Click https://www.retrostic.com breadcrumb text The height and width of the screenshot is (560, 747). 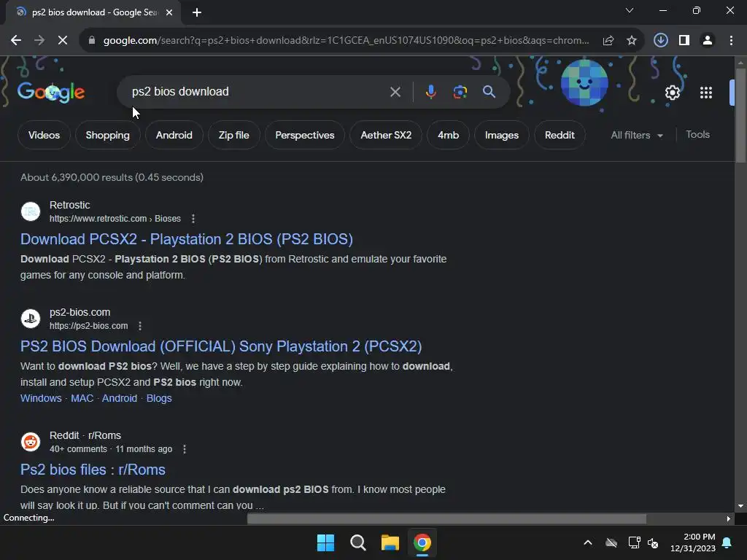pos(98,219)
